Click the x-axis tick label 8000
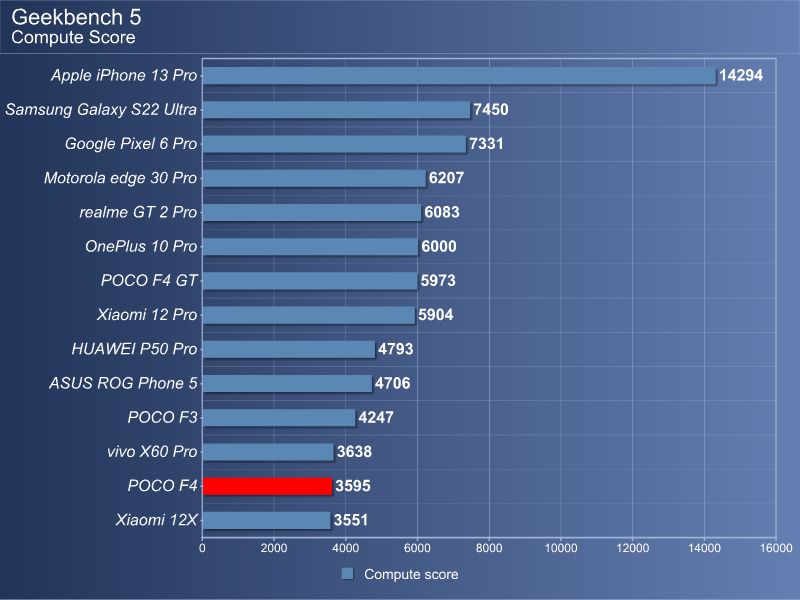The image size is (800, 600). pos(489,548)
